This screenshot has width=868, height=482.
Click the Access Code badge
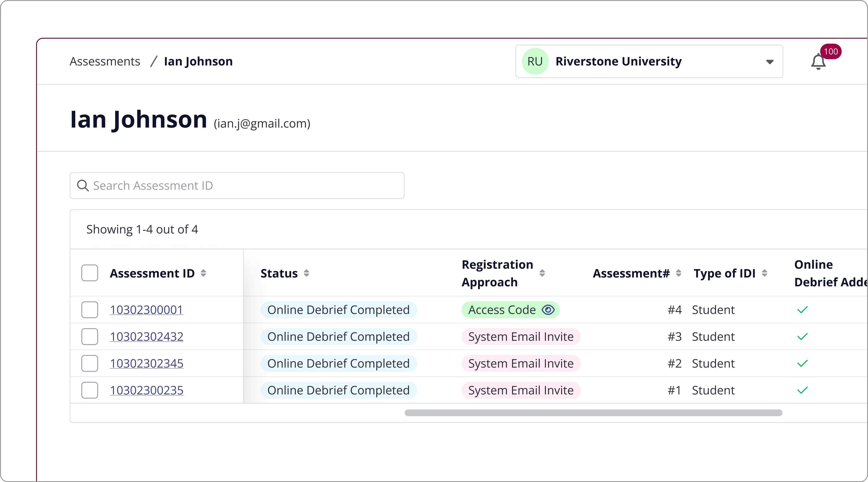(510, 310)
